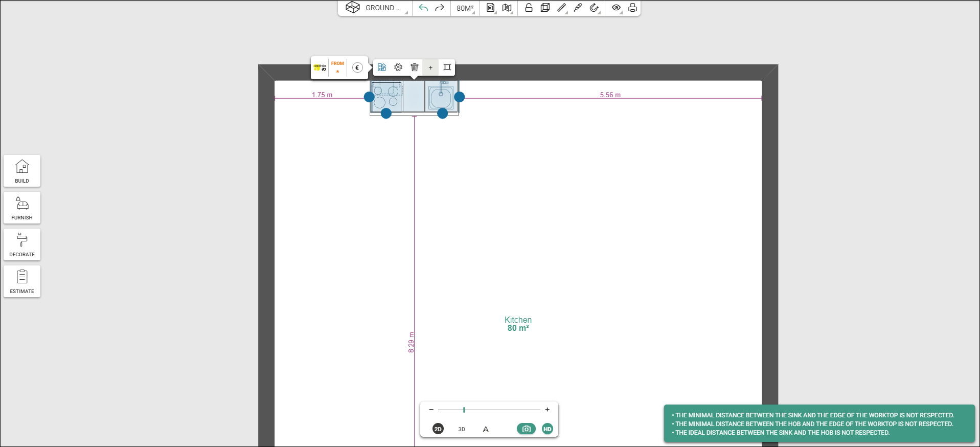Click the euro price icon
This screenshot has width=980, height=447.
[357, 68]
